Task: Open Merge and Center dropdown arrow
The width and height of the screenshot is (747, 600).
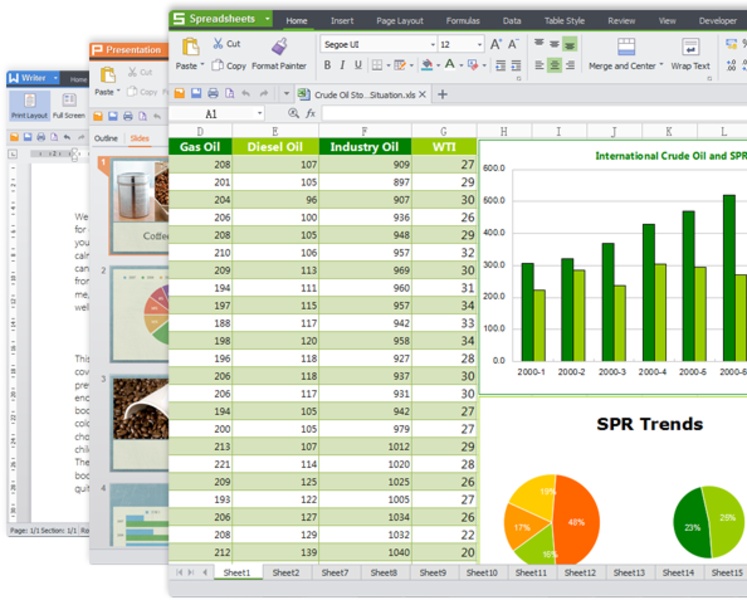Action: pos(661,65)
